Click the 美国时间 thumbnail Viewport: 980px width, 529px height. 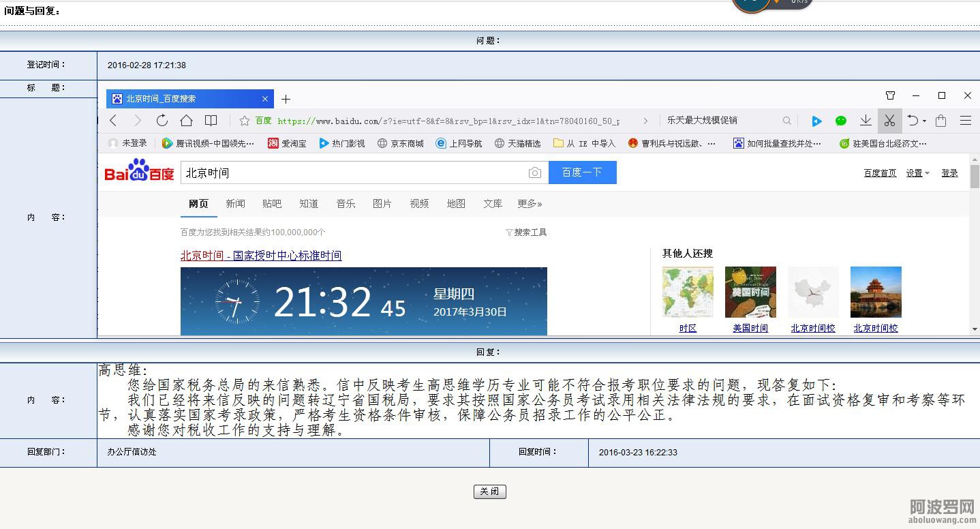pyautogui.click(x=750, y=292)
